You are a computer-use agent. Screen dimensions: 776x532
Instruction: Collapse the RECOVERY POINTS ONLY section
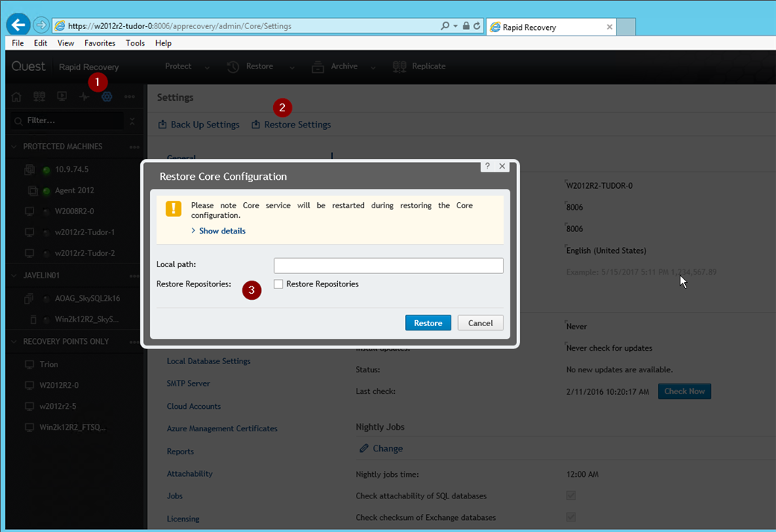pos(14,342)
